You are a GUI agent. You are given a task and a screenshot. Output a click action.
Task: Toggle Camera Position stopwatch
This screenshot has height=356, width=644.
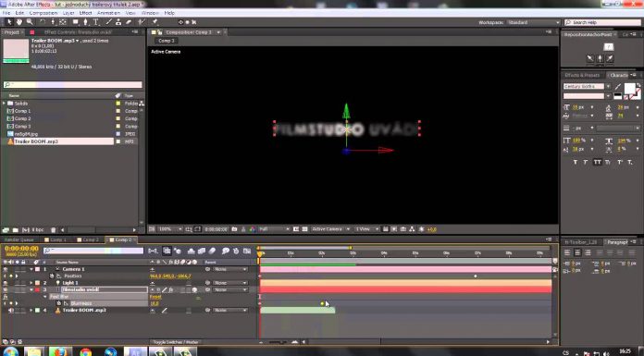click(x=52, y=276)
